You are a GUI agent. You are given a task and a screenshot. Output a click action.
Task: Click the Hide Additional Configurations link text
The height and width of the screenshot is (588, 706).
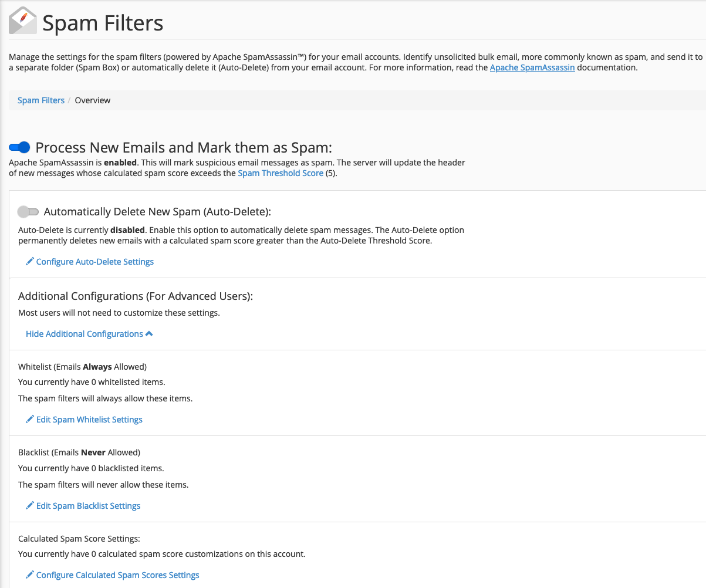84,334
